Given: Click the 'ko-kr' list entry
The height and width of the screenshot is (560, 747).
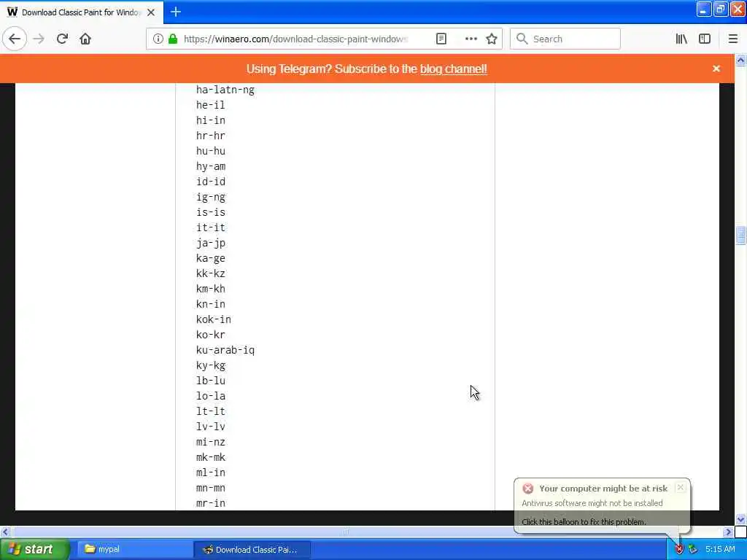Looking at the screenshot, I should coord(211,335).
